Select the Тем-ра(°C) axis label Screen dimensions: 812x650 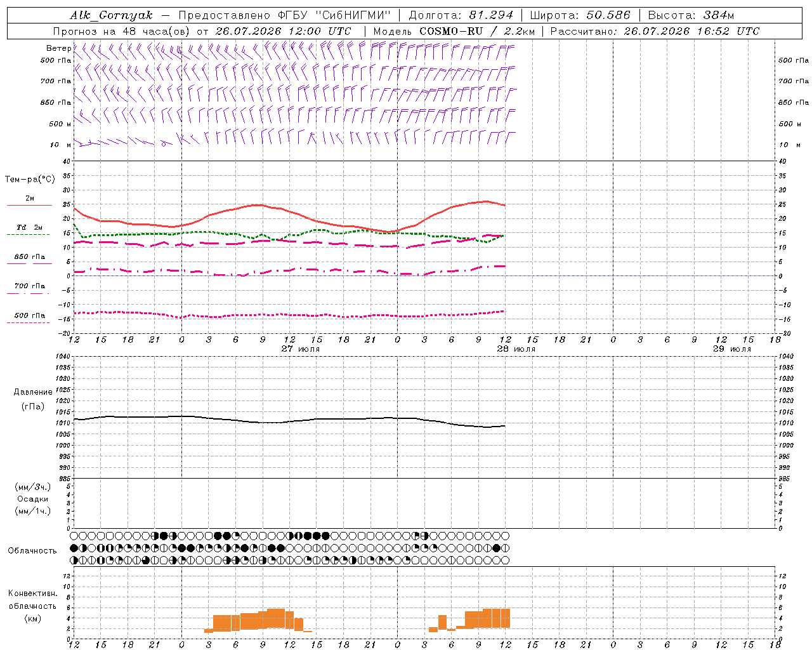click(30, 180)
